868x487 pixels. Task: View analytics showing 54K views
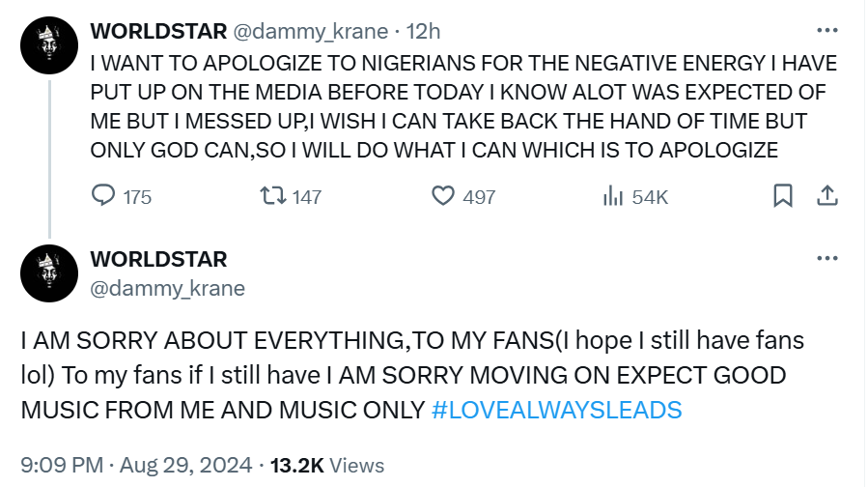point(613,196)
